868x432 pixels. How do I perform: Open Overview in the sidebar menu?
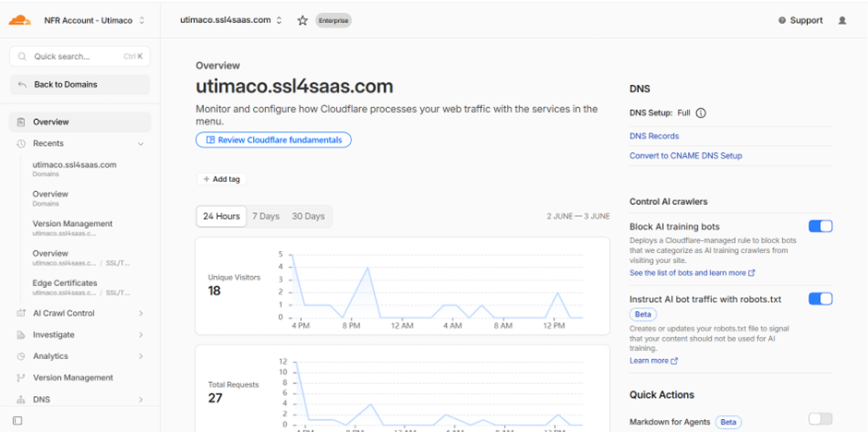pos(79,122)
